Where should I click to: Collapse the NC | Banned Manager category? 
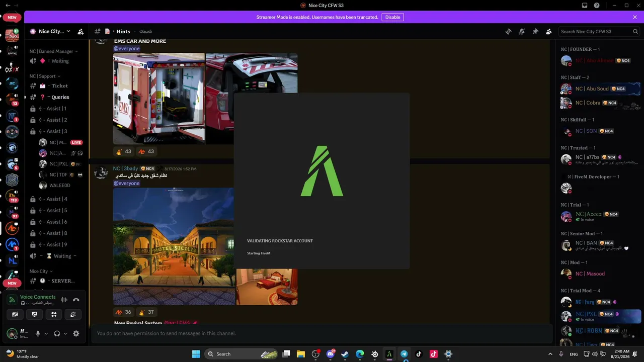[x=54, y=51]
